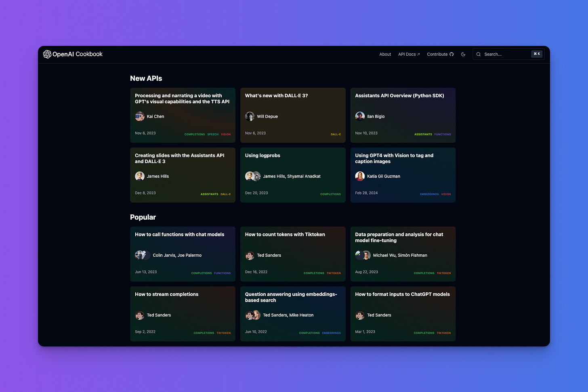Image resolution: width=588 pixels, height=392 pixels.
Task: Click FUNCTIONS tag on call functions card
Action: pos(223,273)
